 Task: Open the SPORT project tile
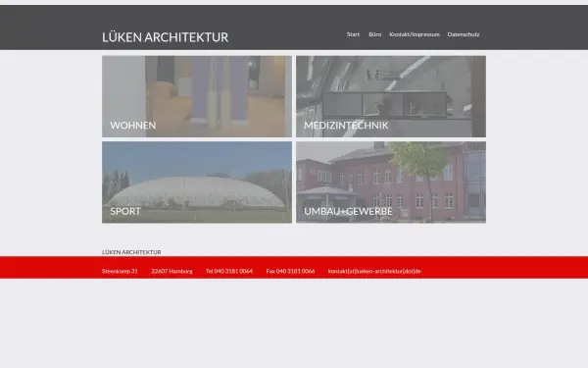coord(197,183)
